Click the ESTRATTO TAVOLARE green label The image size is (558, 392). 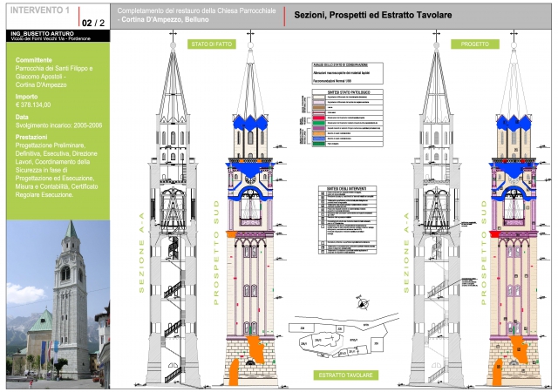tap(349, 375)
